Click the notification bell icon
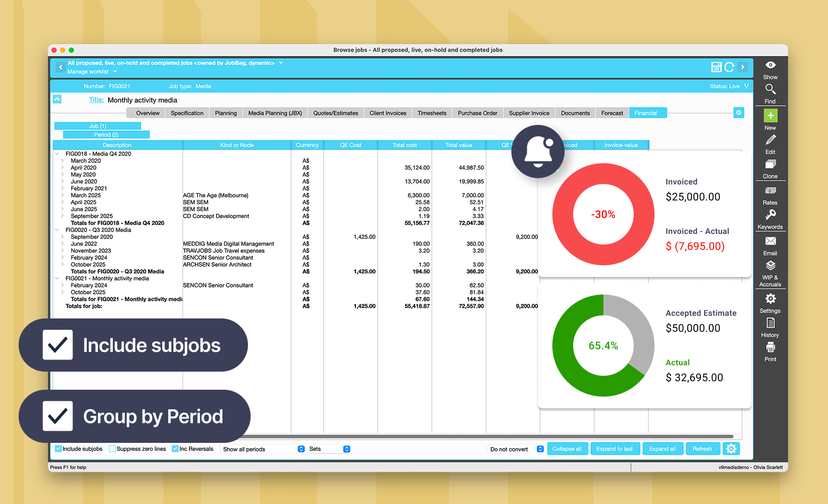 point(538,152)
